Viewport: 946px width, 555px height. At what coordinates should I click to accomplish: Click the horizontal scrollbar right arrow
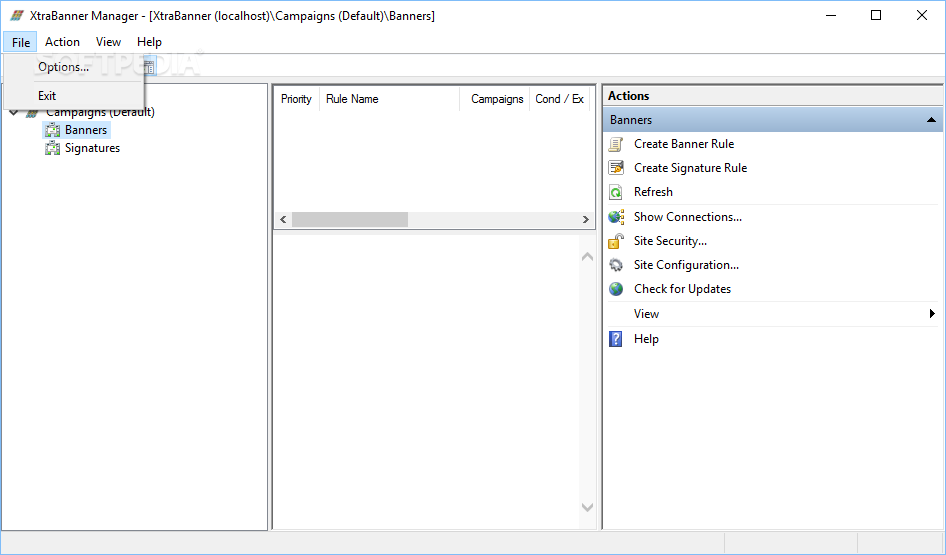pos(585,220)
